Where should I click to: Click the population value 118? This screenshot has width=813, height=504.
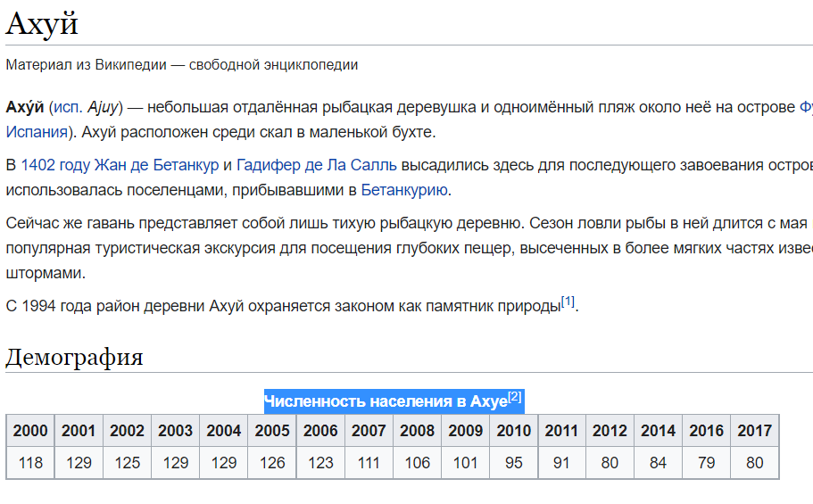click(x=30, y=463)
